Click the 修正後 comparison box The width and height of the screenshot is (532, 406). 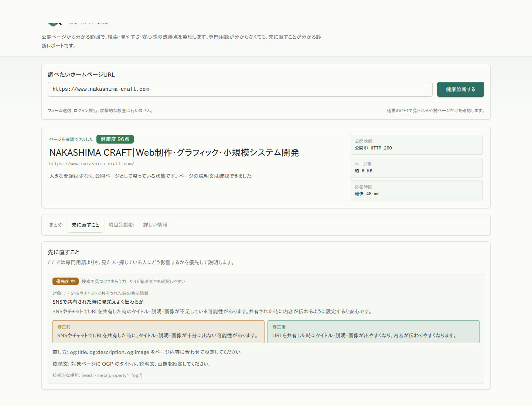point(374,332)
